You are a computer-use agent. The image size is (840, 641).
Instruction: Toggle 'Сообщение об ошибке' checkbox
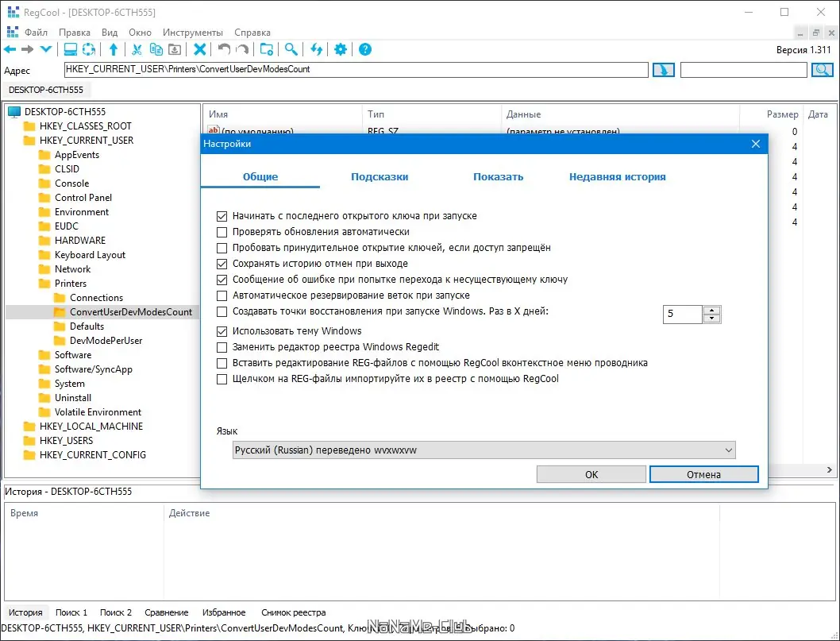pyautogui.click(x=222, y=280)
